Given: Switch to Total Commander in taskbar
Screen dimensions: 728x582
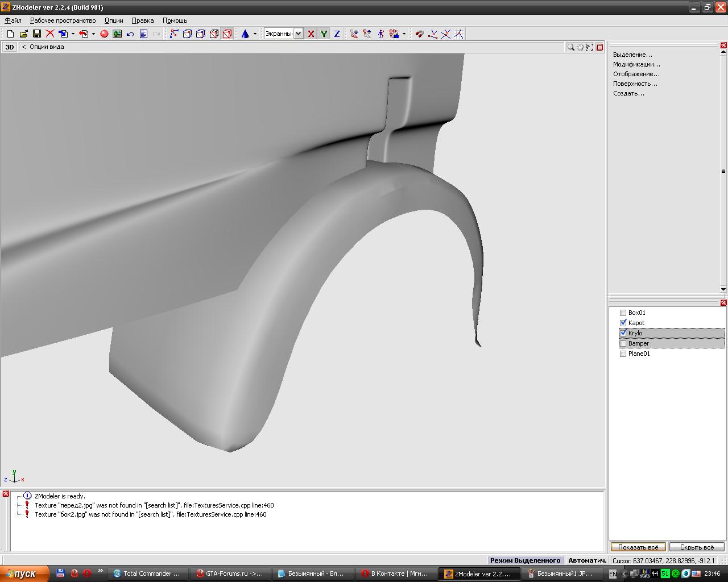Looking at the screenshot, I should pyautogui.click(x=148, y=573).
